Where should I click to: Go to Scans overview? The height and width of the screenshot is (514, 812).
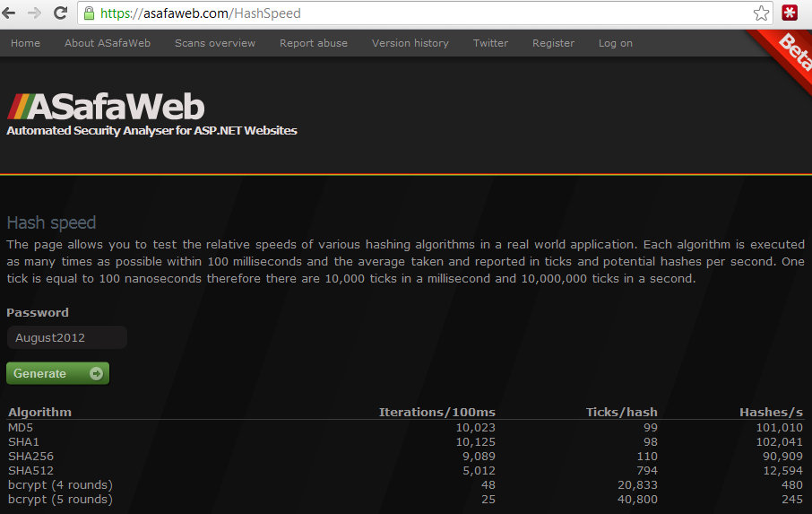pos(215,43)
